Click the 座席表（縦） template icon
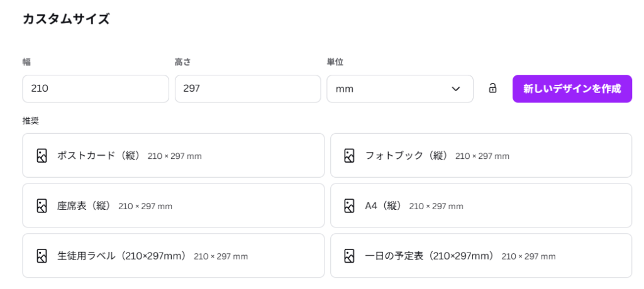Image resolution: width=644 pixels, height=289 pixels. tap(42, 205)
